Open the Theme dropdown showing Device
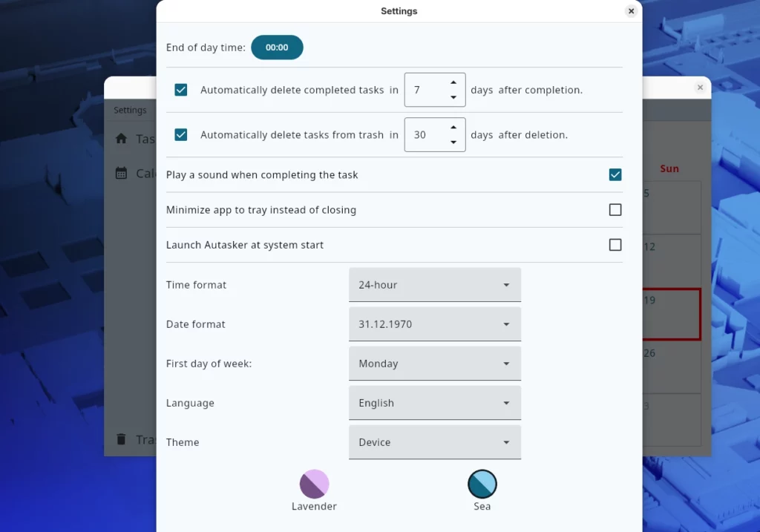Image resolution: width=760 pixels, height=532 pixels. pos(434,442)
